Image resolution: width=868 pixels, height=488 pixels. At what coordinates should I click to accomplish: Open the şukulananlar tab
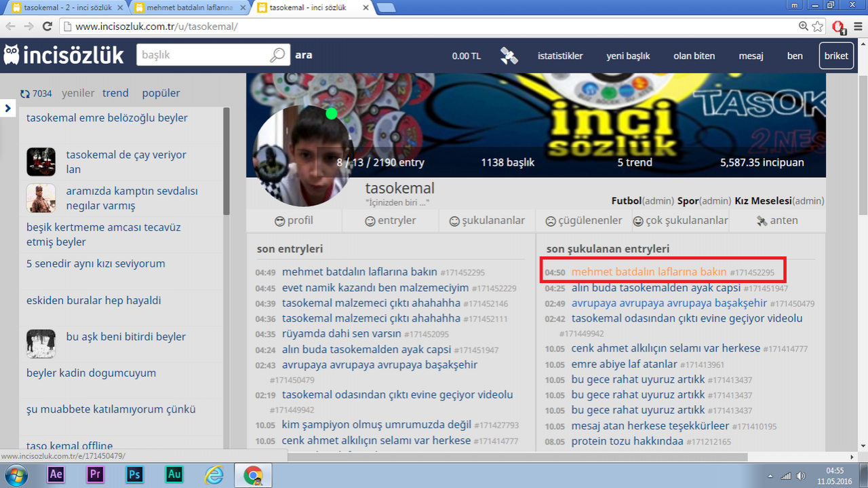(487, 221)
